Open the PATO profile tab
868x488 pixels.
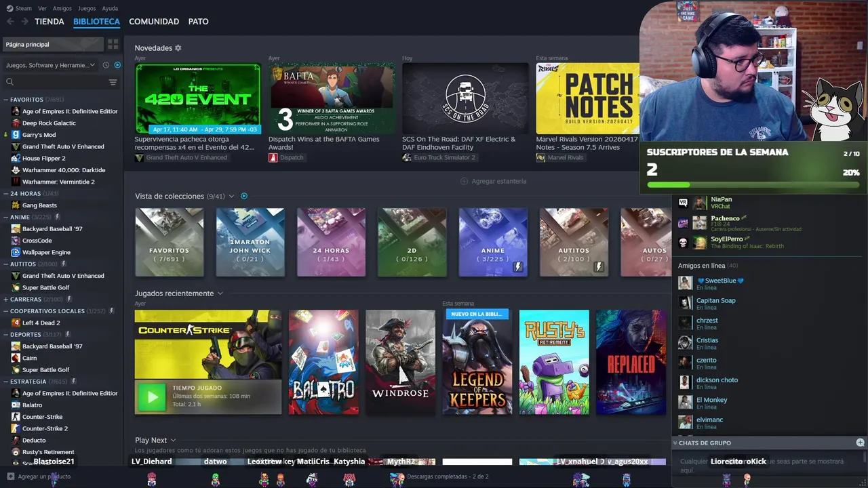pyautogui.click(x=198, y=22)
